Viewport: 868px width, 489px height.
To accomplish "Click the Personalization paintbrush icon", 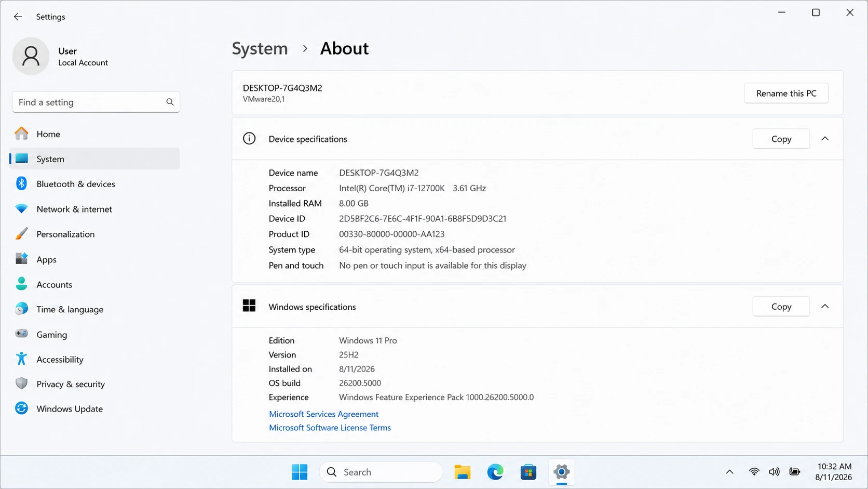I will pos(21,233).
